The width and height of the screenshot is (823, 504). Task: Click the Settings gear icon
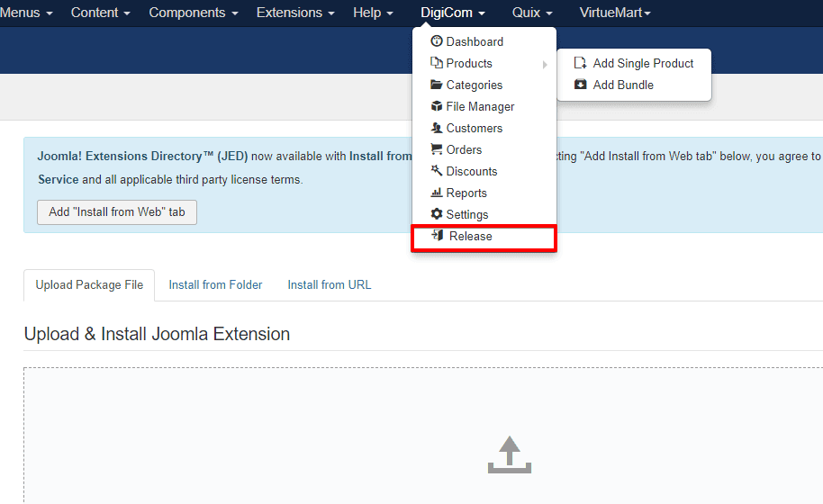437,214
